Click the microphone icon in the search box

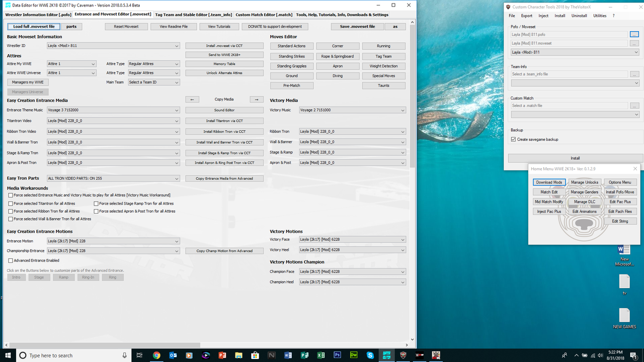(124, 355)
